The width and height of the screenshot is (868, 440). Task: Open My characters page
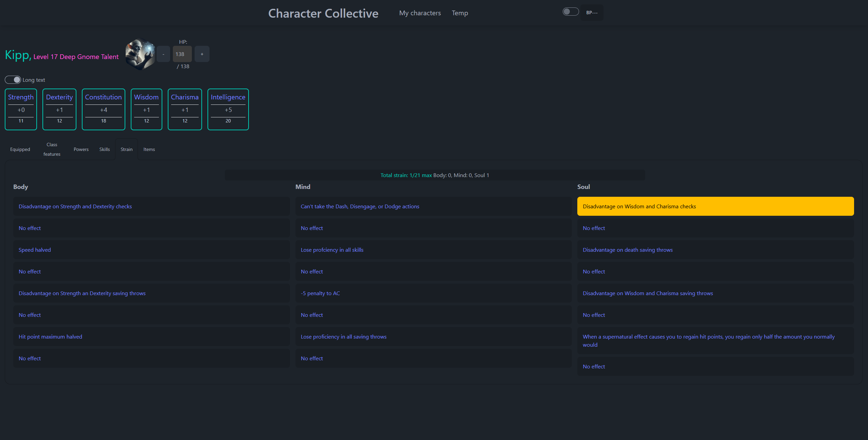[x=420, y=13]
